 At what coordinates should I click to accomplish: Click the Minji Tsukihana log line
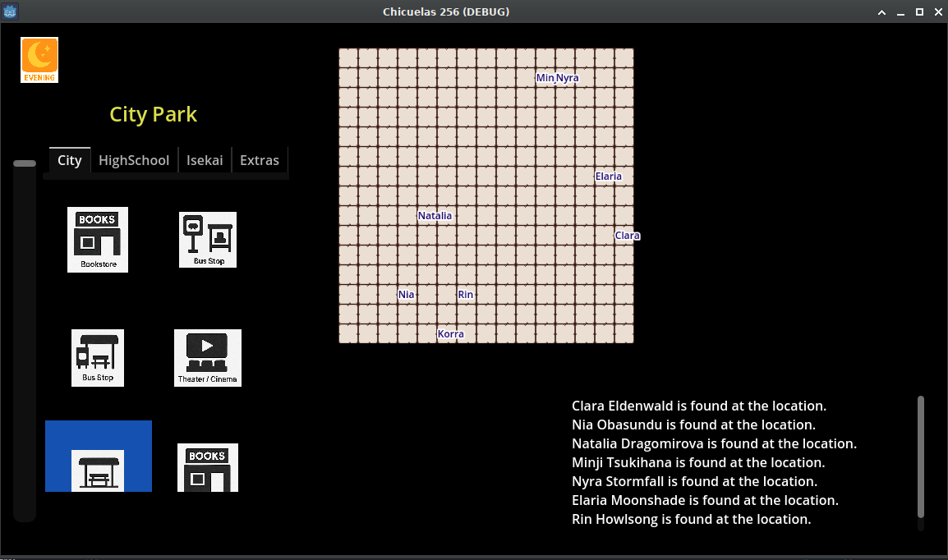tap(698, 463)
